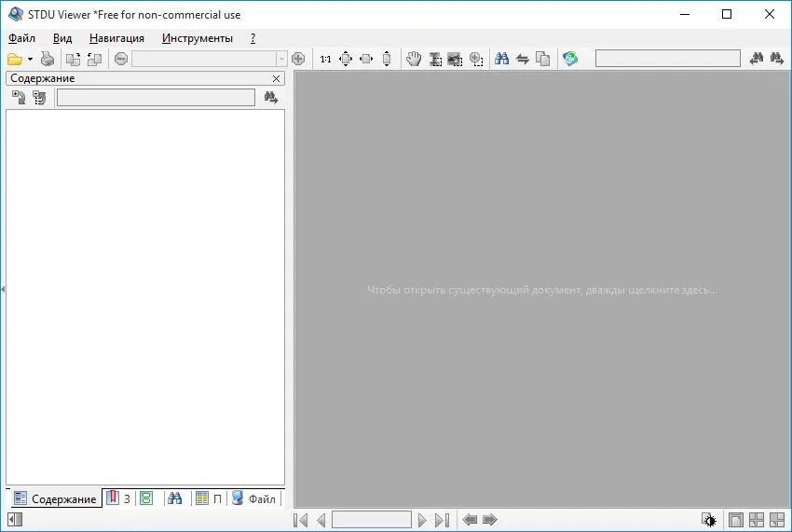Select single page layout icon
The width and height of the screenshot is (792, 532).
coord(736,520)
